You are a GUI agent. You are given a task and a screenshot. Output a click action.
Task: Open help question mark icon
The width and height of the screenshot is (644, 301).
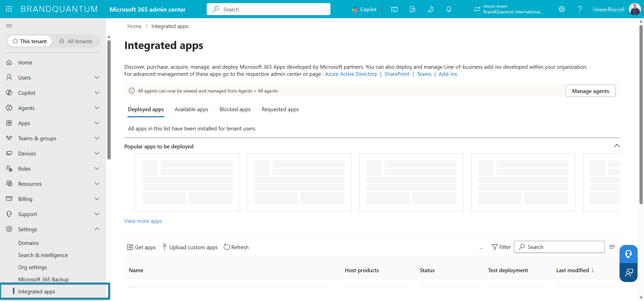pyautogui.click(x=580, y=9)
